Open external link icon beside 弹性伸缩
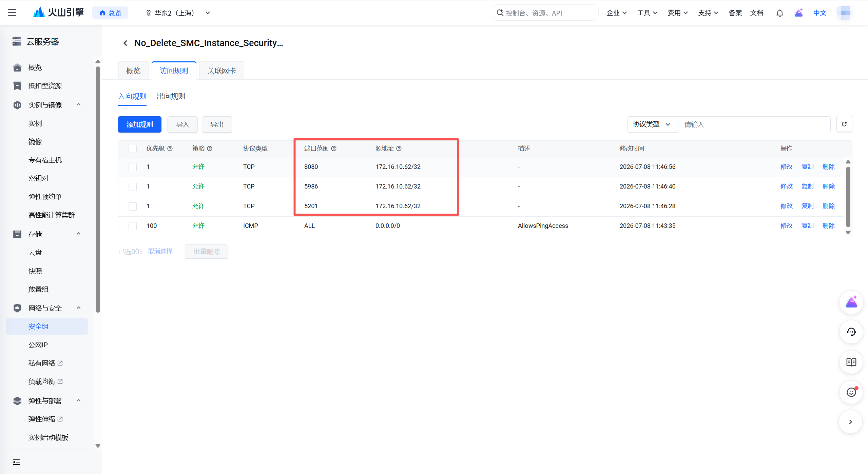This screenshot has width=868, height=474. coord(60,419)
